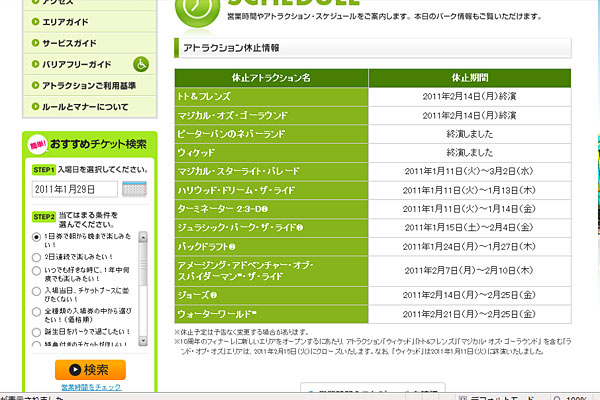Click the info icon beside バックドラフト
This screenshot has height=400, width=600.
pyautogui.click(x=231, y=246)
